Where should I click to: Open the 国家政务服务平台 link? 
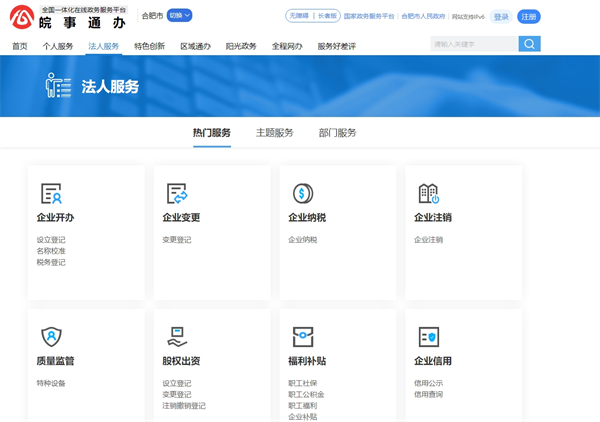369,17
